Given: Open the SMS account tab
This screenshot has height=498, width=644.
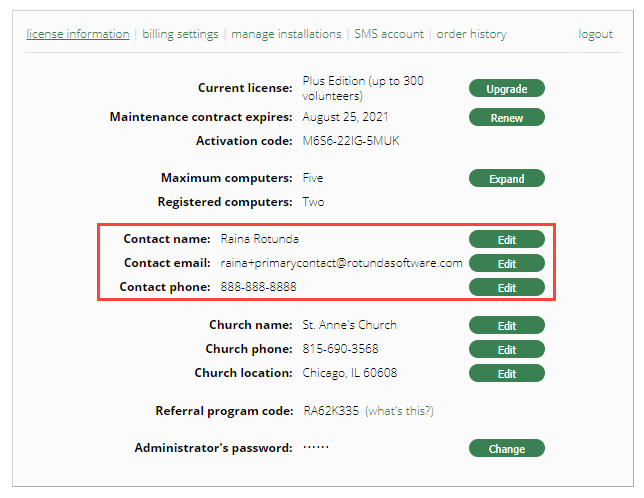Looking at the screenshot, I should click(389, 34).
